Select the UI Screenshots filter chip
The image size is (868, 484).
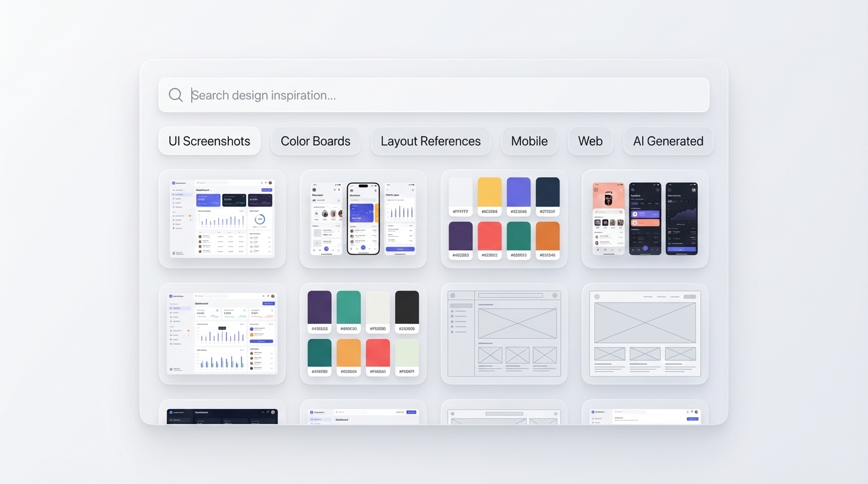(x=209, y=141)
